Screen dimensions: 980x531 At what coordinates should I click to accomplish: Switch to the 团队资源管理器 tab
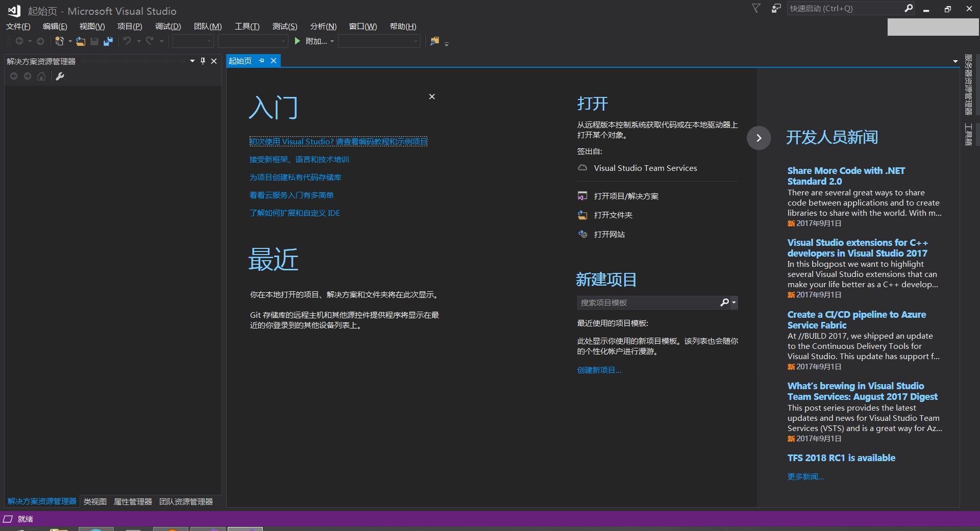[186, 501]
